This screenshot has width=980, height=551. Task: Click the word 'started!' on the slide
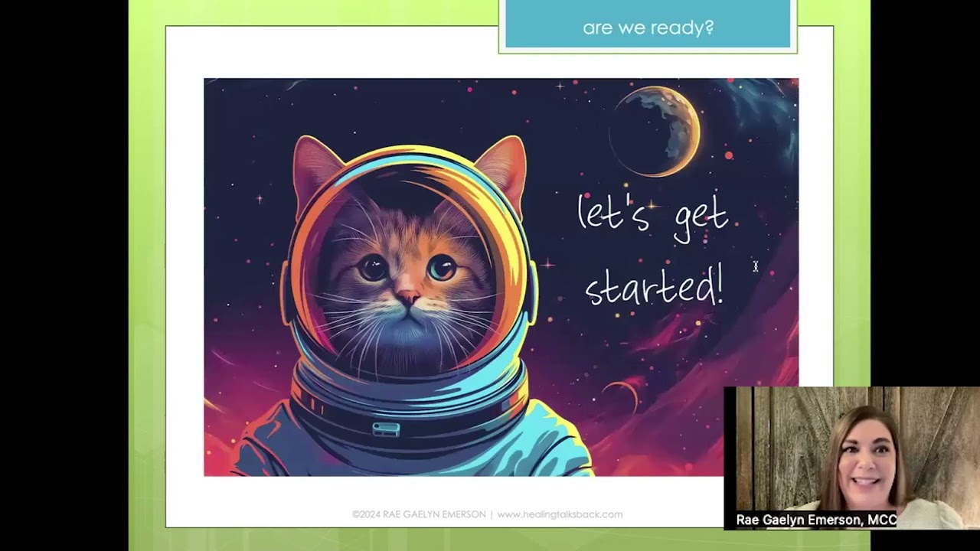point(655,287)
